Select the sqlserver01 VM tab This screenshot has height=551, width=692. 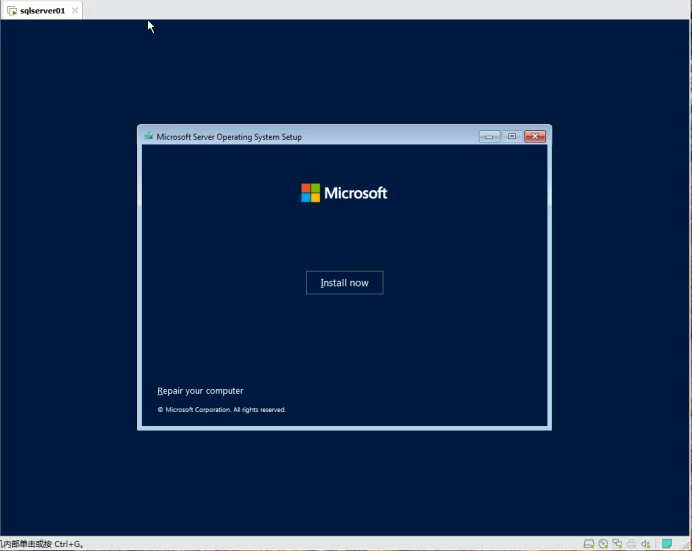click(x=42, y=11)
